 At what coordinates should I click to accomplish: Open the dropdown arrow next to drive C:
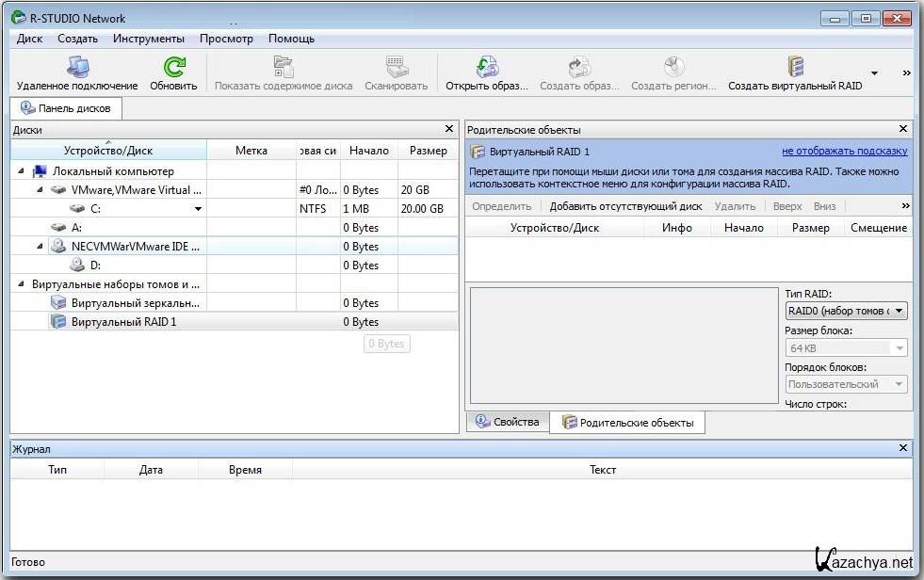(x=198, y=209)
